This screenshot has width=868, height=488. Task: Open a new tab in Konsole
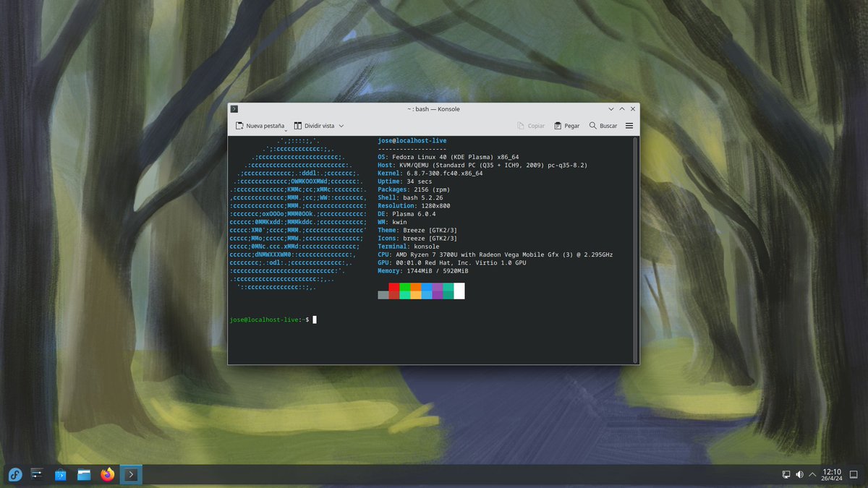point(259,125)
